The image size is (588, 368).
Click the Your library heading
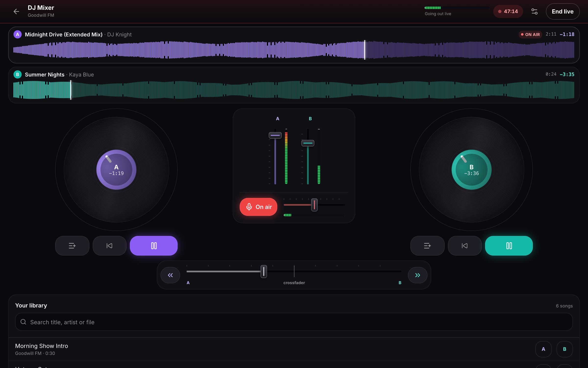31,305
